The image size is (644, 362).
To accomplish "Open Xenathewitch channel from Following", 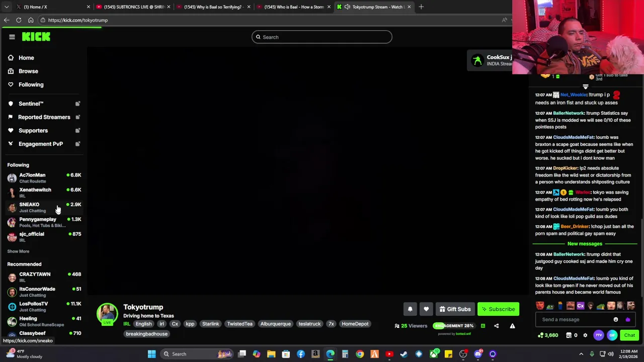I will (44, 193).
